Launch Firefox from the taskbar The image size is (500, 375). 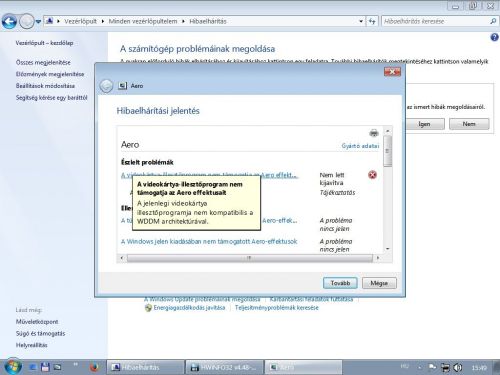pos(94,367)
